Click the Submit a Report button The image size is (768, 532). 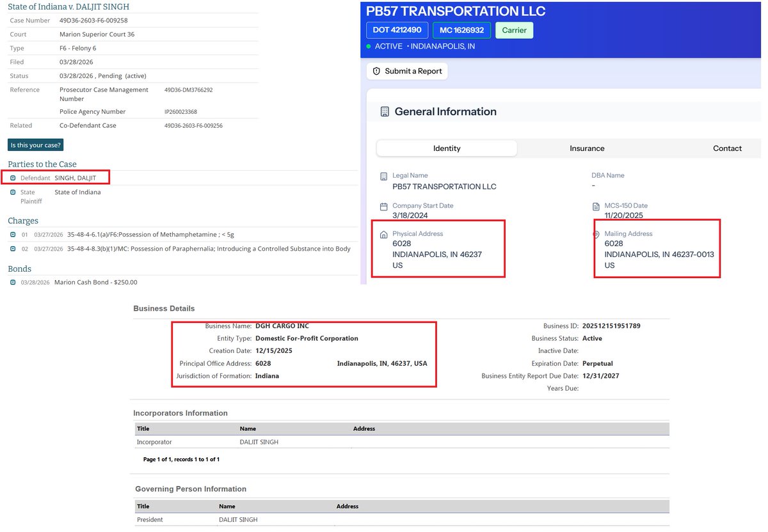click(407, 71)
